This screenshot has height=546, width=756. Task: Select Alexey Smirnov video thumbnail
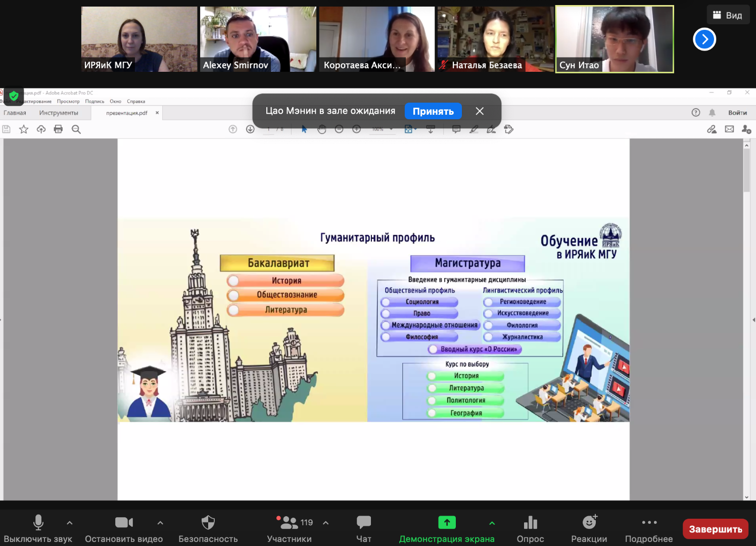pyautogui.click(x=258, y=39)
